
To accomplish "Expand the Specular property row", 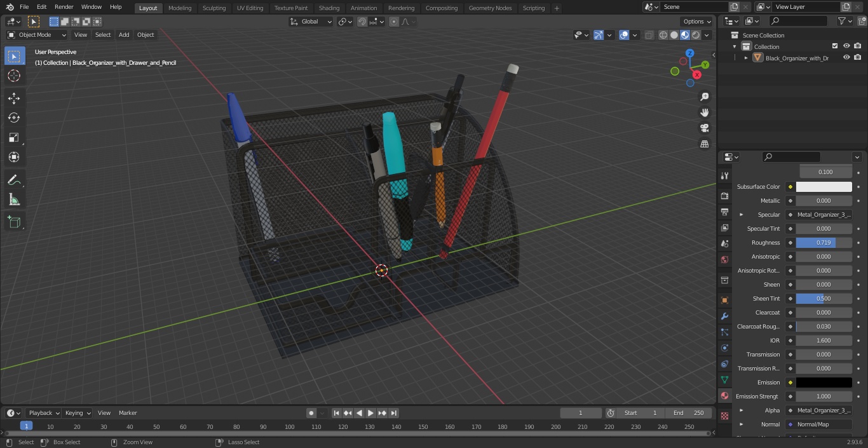I will [742, 215].
